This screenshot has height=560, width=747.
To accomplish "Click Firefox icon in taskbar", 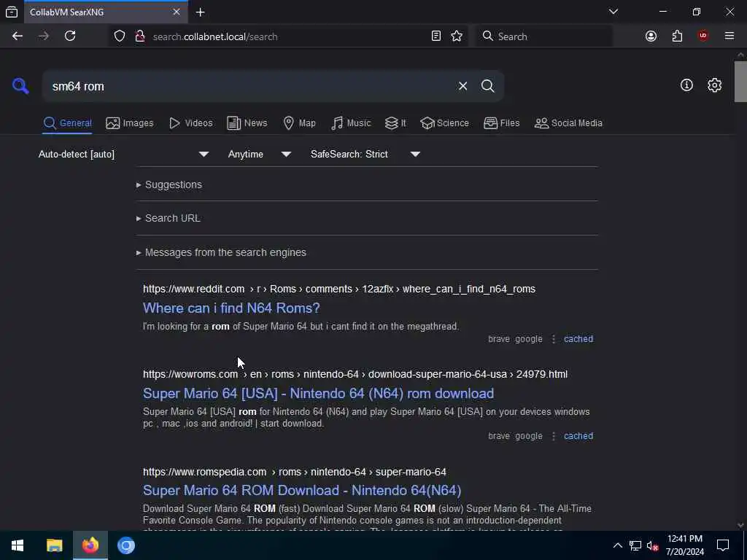I will pyautogui.click(x=90, y=545).
